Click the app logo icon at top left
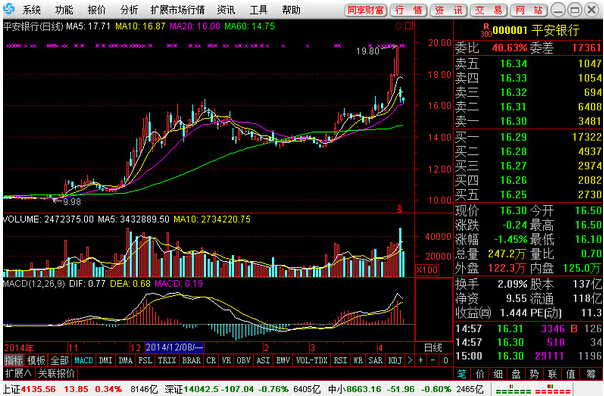The image size is (604, 396). coord(9,8)
